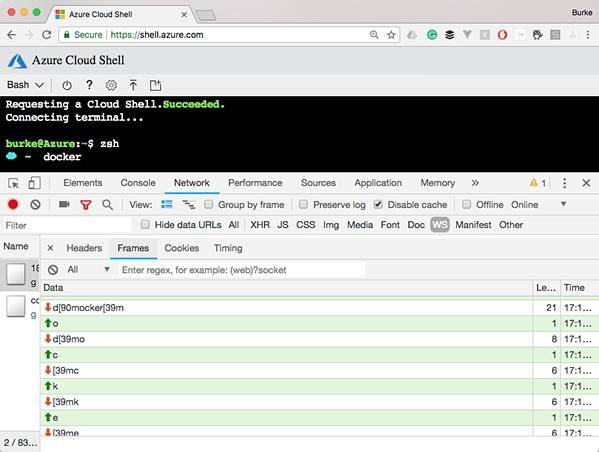The width and height of the screenshot is (599, 452).
Task: Uncheck Disable cache
Action: click(378, 204)
